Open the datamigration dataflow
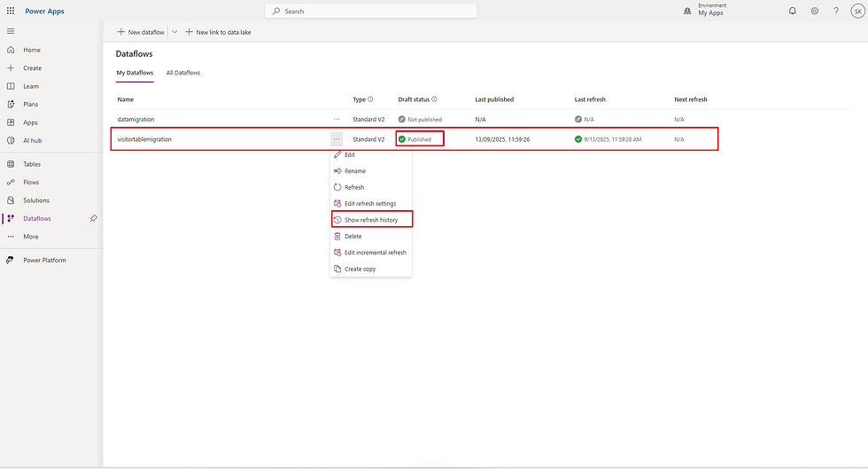This screenshot has width=868, height=469. pos(136,119)
